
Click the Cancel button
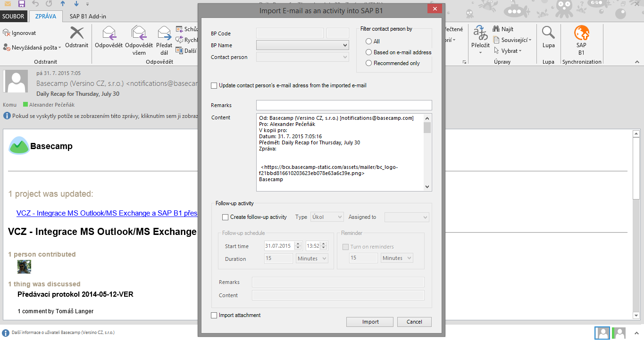[414, 322]
